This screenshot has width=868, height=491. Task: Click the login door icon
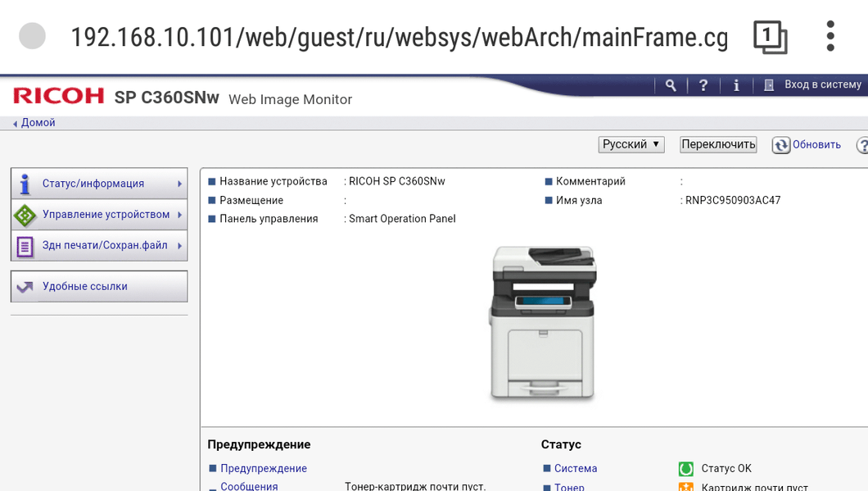point(768,85)
